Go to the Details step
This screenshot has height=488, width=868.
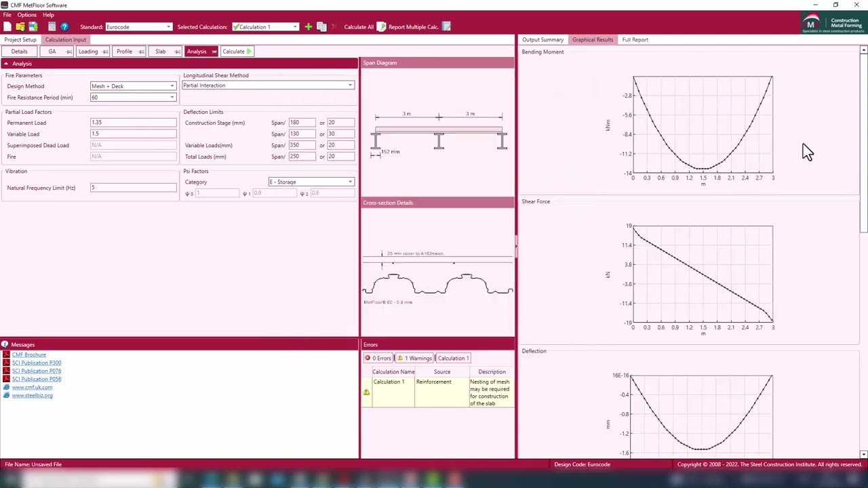pos(19,52)
